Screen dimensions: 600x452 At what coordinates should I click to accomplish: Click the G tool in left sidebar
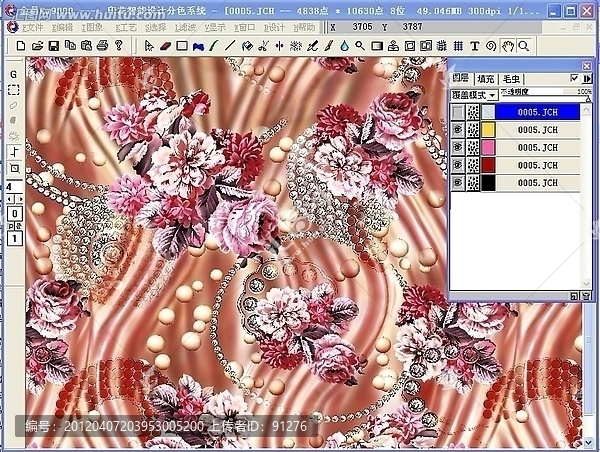coord(14,74)
